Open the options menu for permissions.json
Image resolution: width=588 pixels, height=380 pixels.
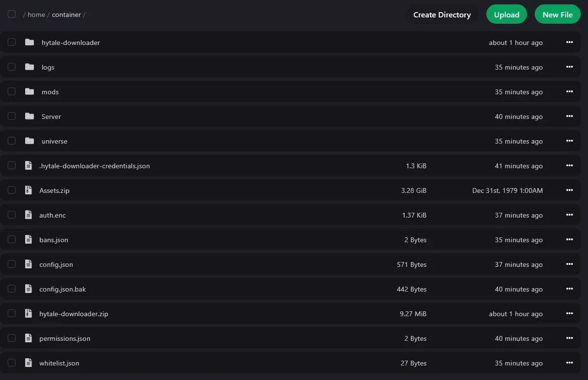tap(569, 338)
